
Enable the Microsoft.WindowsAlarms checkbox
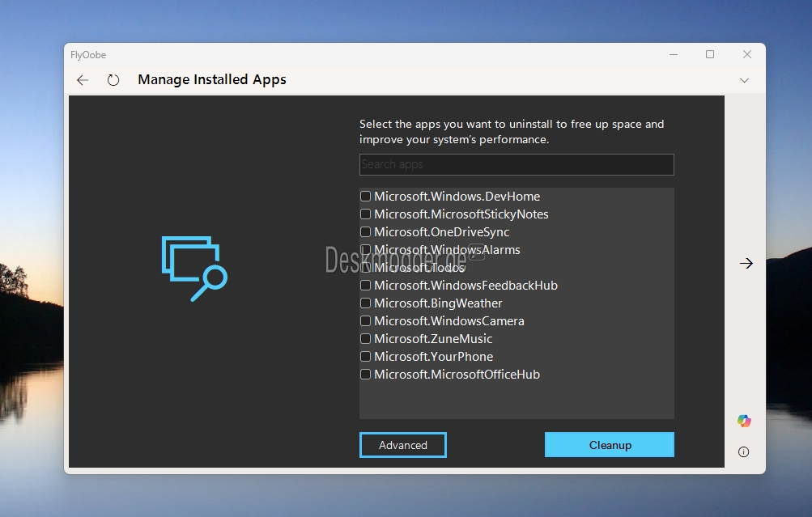click(366, 249)
